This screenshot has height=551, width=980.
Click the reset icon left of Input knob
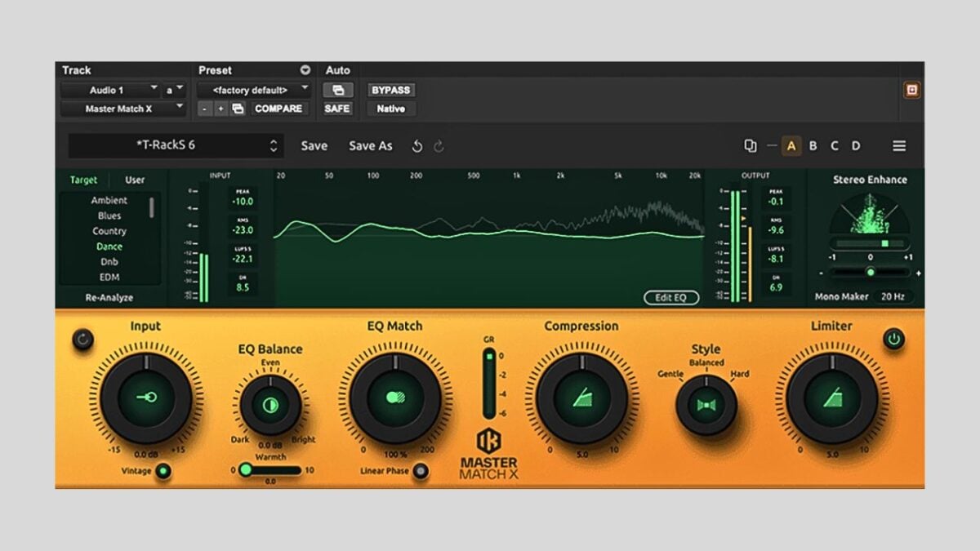pos(82,340)
